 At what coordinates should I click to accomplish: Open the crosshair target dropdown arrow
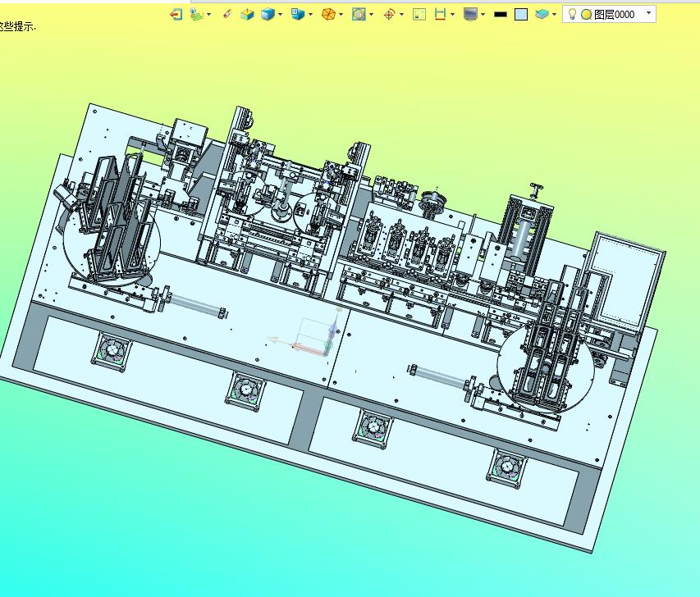tap(402, 15)
